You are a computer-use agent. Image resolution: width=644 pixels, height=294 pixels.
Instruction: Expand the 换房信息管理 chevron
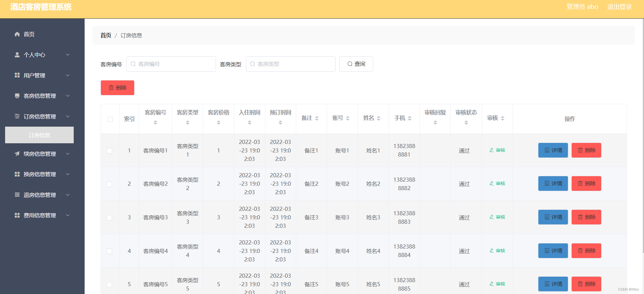68,174
